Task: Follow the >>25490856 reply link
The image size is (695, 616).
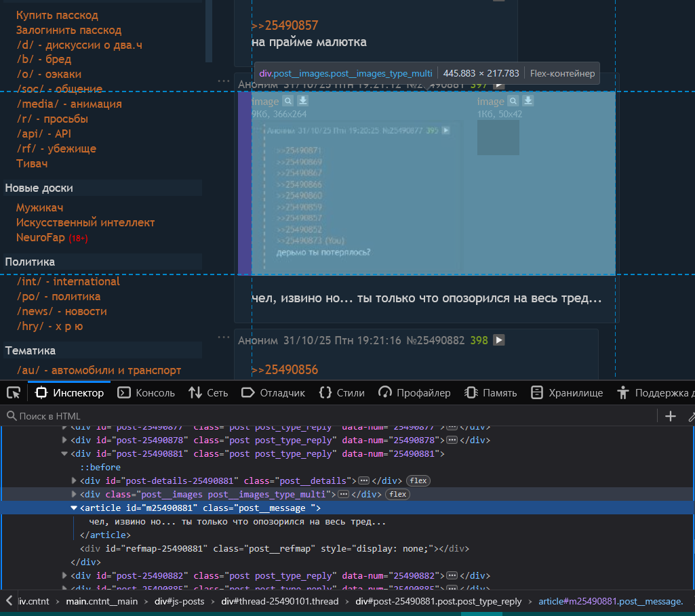Action: (x=285, y=369)
